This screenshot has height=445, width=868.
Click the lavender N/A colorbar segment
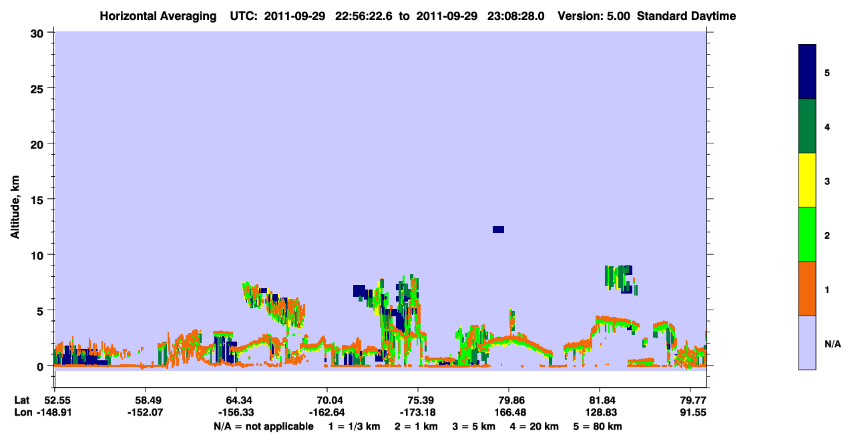coord(807,342)
